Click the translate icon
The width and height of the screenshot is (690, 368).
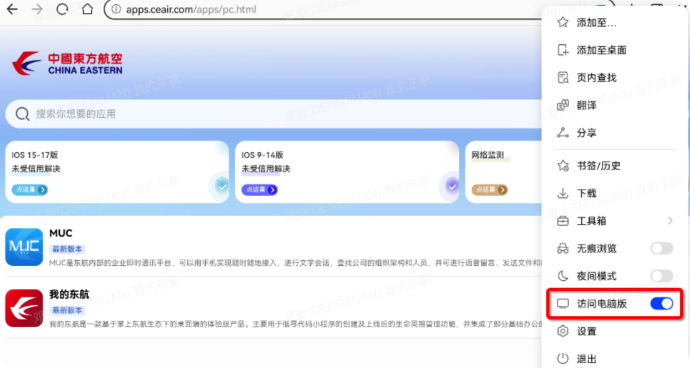click(x=563, y=105)
